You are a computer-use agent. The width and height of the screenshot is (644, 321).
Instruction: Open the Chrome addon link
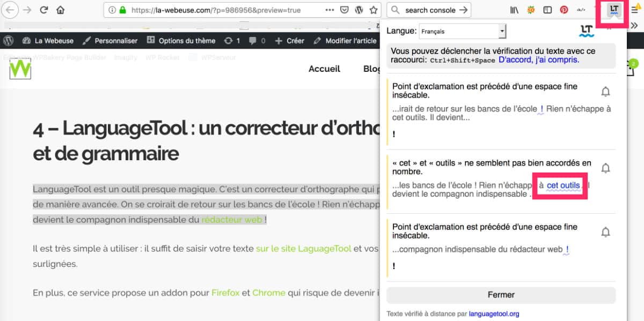pos(269,293)
